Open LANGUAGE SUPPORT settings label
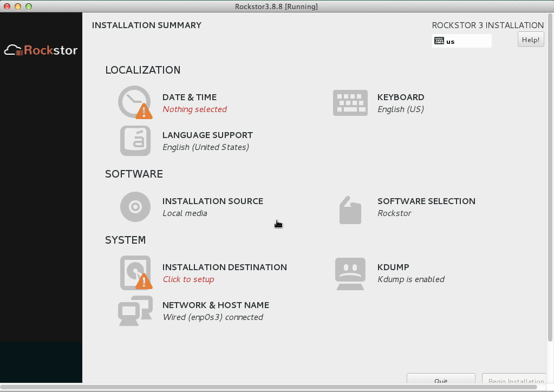The image size is (554, 392). (x=207, y=135)
